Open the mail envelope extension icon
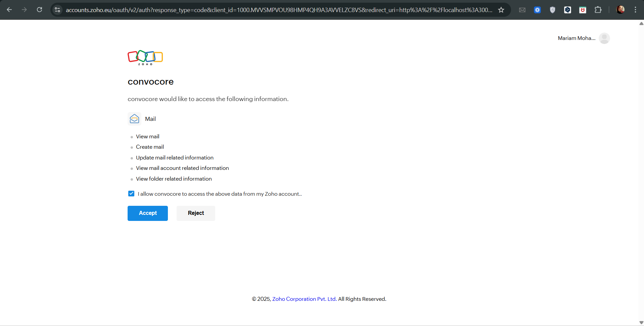The image size is (644, 326). (x=522, y=10)
